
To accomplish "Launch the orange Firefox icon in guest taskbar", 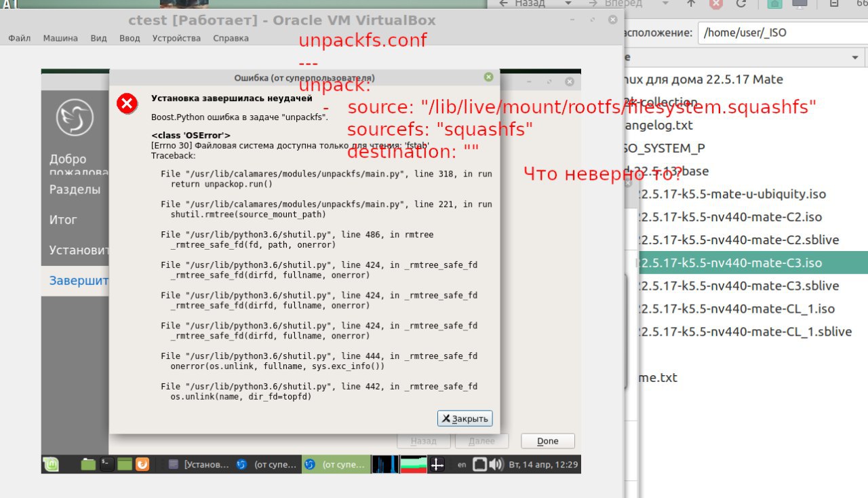I will tap(142, 465).
